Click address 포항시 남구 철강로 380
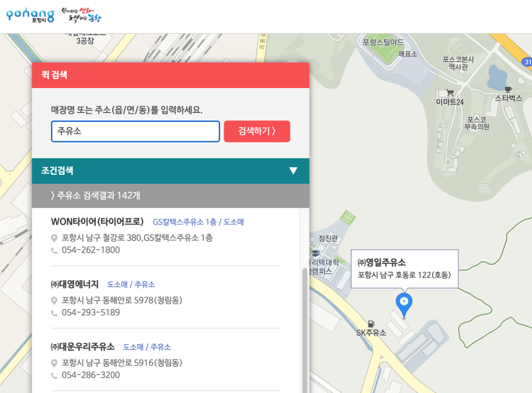The image size is (532, 393). coord(137,237)
